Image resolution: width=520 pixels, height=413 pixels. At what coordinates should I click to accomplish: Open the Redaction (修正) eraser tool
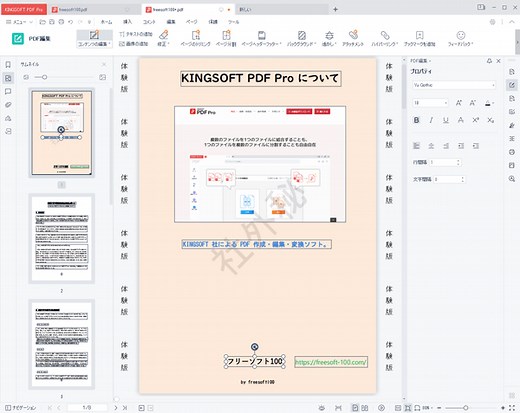coord(163,38)
